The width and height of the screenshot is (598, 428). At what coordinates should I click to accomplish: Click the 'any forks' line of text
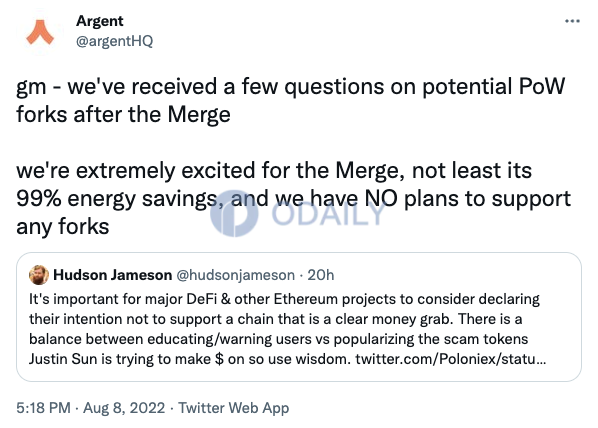63,227
